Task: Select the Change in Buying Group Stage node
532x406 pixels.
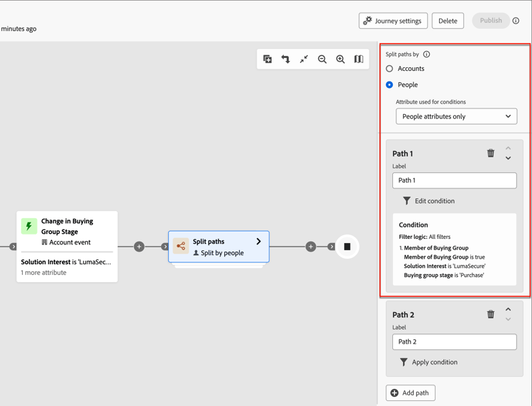Action: 67,247
